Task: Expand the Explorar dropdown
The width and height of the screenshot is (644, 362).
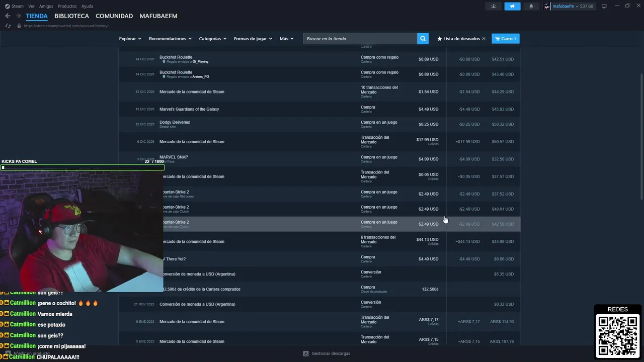Action: click(x=130, y=39)
